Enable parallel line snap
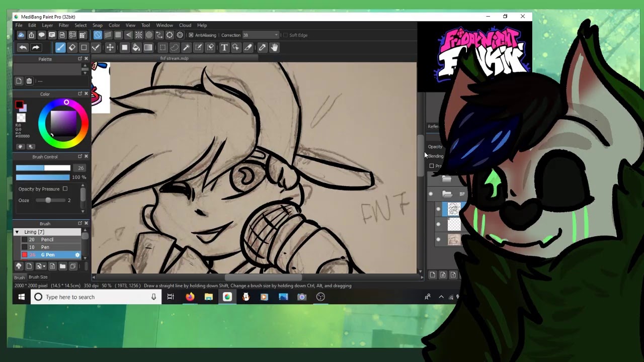The height and width of the screenshot is (362, 644). [x=108, y=35]
